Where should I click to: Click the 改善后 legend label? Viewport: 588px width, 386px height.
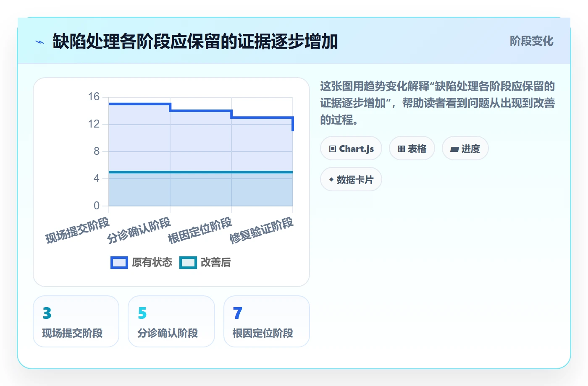pyautogui.click(x=216, y=263)
